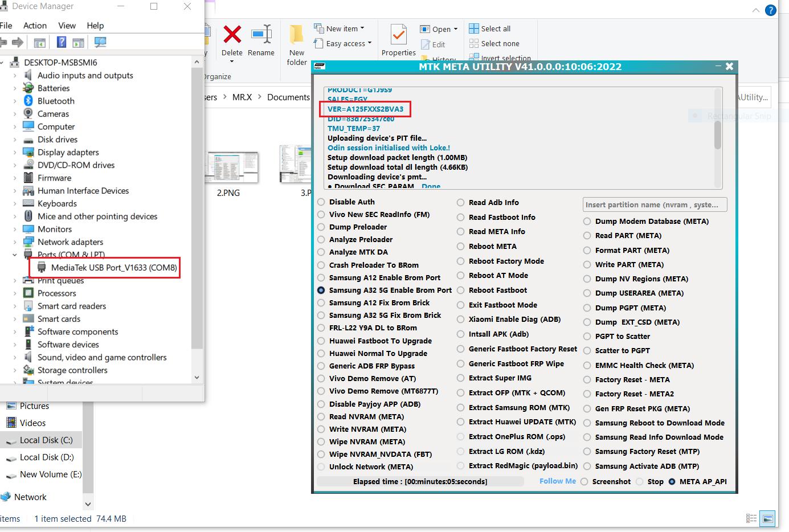
Task: Click the Edit ribbon item
Action: [433, 44]
